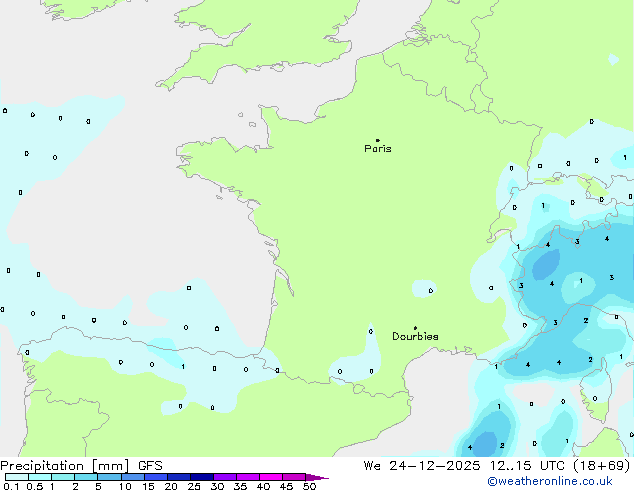
Task: Pick the 1–2 mm legend color swatch
Action: pos(63,477)
